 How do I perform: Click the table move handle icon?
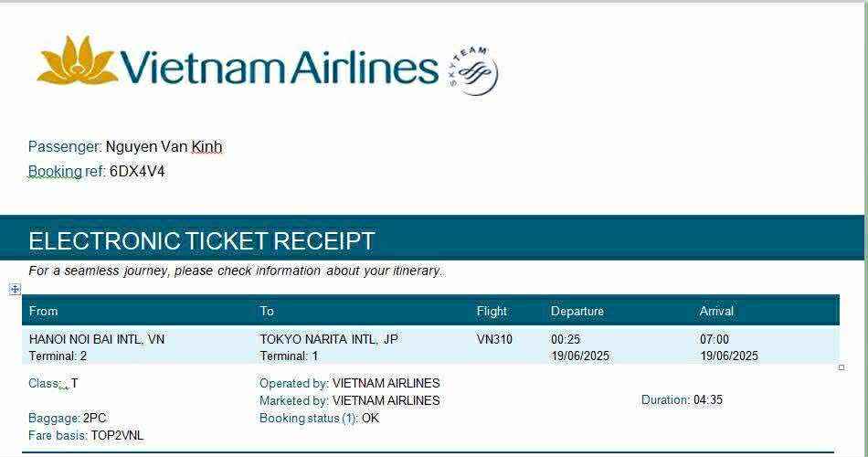(15, 289)
